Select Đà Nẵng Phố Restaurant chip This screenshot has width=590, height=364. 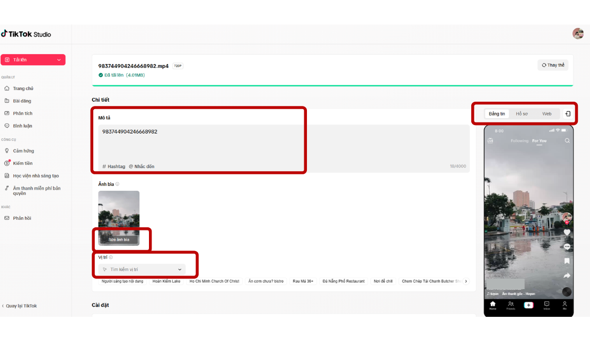(344, 281)
